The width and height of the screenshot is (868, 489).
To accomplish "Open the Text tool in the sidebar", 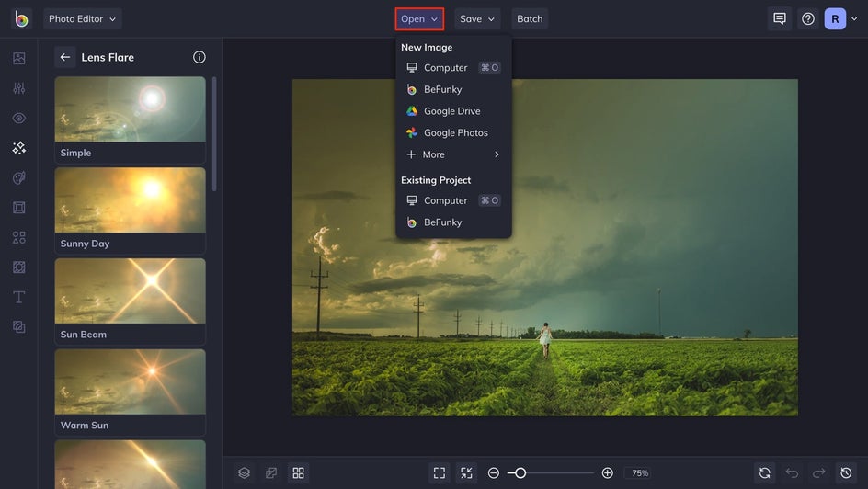I will (18, 297).
